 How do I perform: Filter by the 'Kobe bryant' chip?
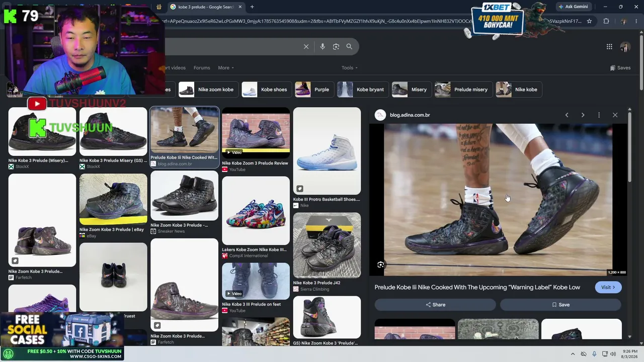click(362, 89)
